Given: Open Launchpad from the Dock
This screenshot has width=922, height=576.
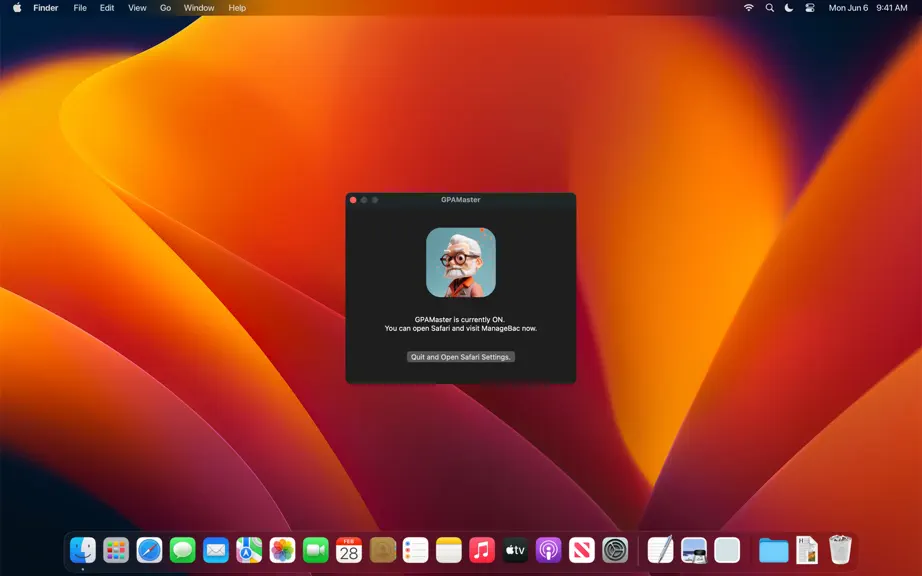Looking at the screenshot, I should (116, 551).
